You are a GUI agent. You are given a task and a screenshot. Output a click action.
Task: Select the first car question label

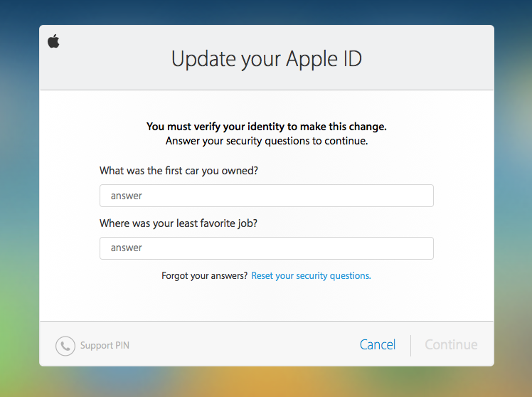[x=179, y=171]
